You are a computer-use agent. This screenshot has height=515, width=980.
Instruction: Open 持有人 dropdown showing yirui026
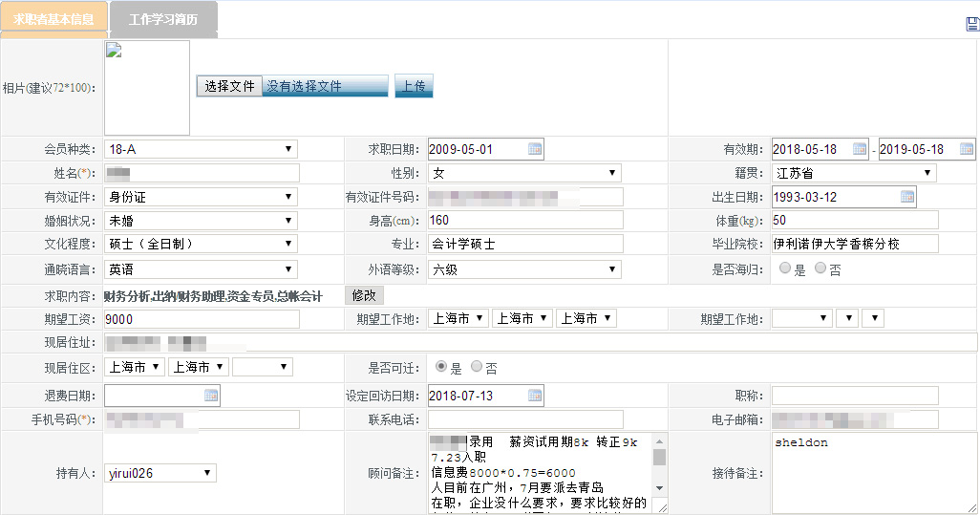point(160,473)
